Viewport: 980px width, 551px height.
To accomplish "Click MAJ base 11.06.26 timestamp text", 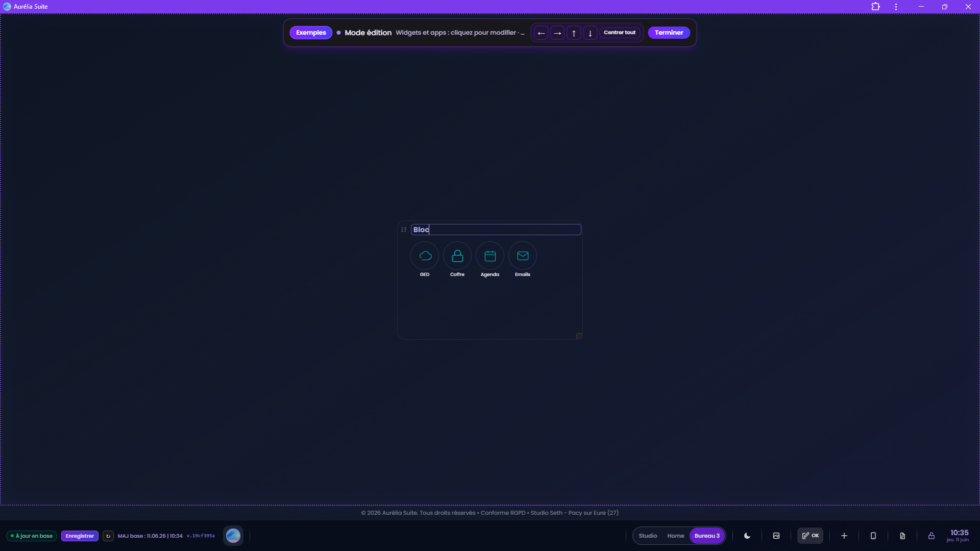I will pyautogui.click(x=150, y=536).
